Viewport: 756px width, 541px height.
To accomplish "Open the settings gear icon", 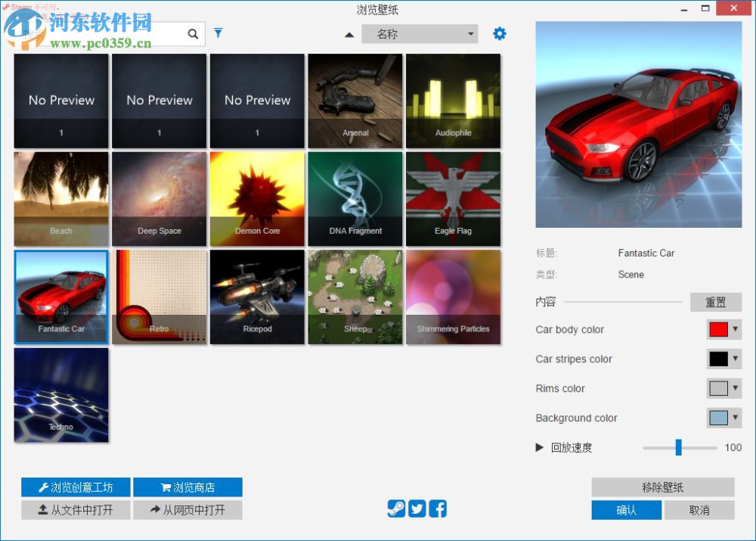I will point(500,34).
